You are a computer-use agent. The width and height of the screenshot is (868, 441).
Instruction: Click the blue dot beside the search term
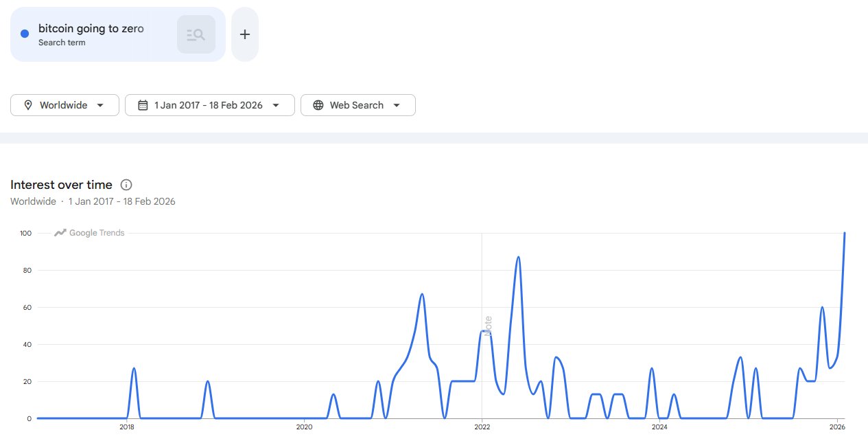(x=25, y=34)
